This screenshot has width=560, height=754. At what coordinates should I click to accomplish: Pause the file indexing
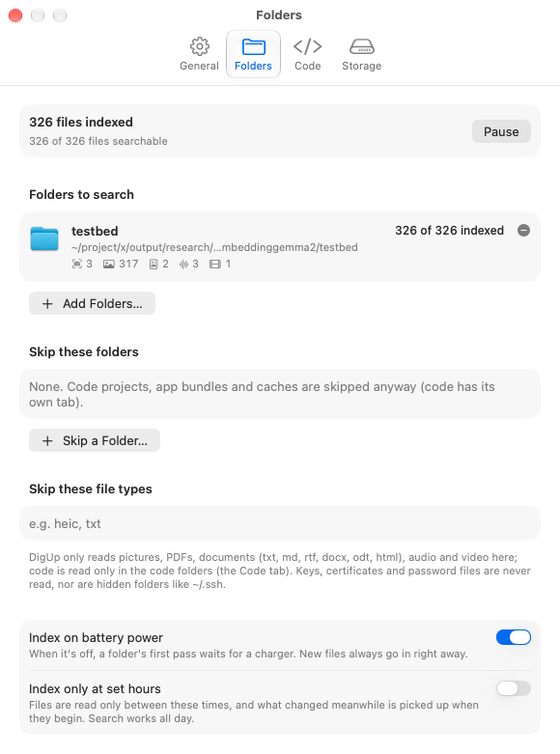501,131
